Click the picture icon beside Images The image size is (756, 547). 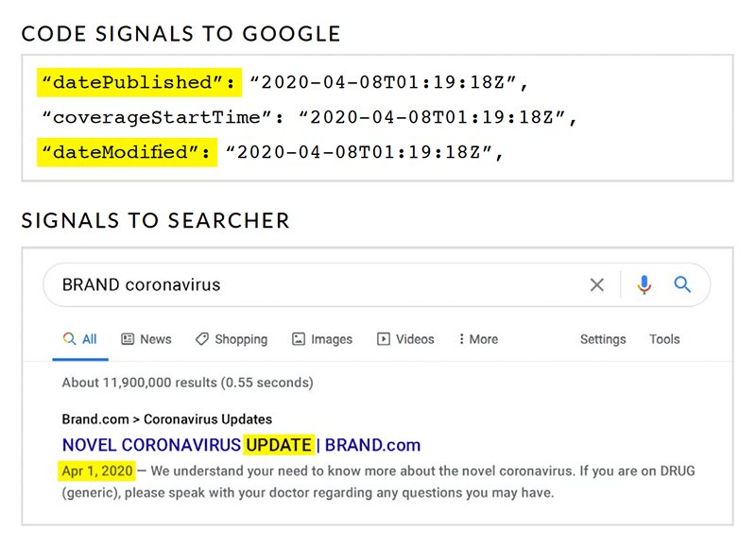tap(299, 339)
